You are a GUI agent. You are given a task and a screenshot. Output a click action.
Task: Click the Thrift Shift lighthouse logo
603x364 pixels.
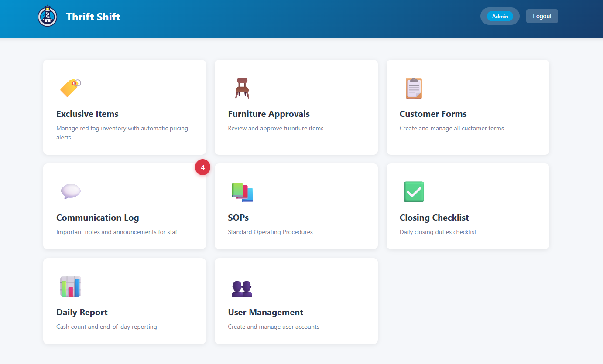(x=47, y=16)
